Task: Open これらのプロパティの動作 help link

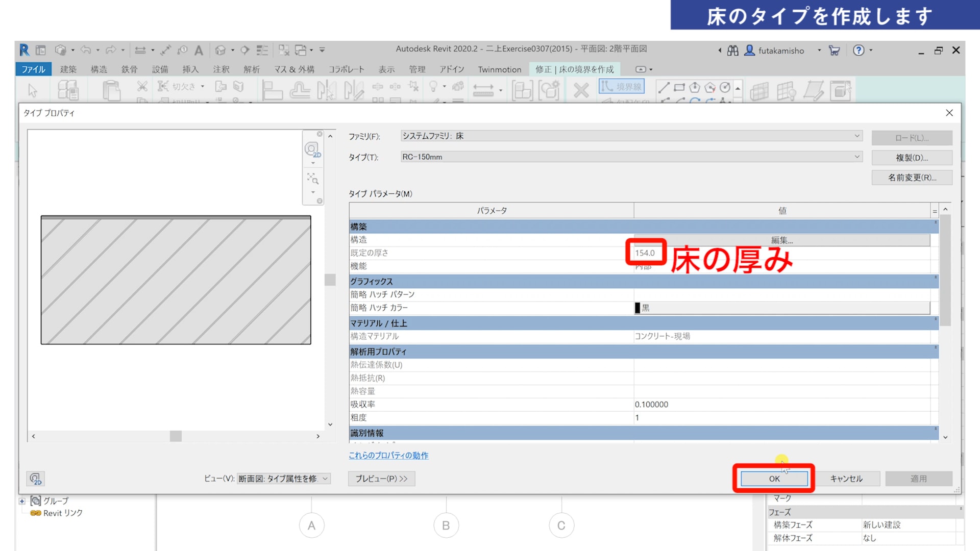Action: click(388, 456)
